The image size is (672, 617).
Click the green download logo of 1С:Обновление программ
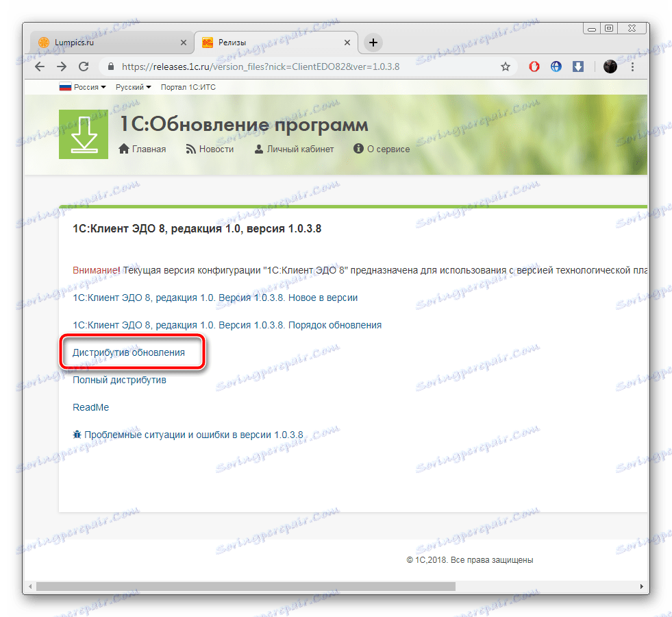click(x=84, y=134)
